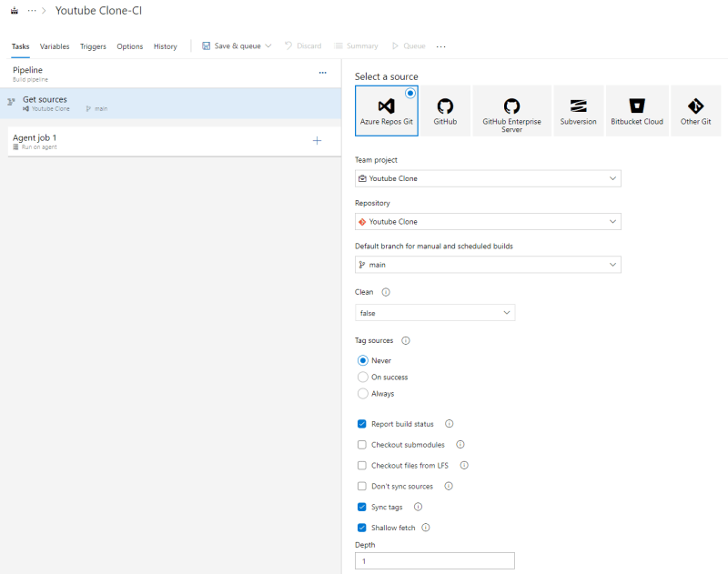The image size is (728, 574).
Task: Click the Discard label
Action: point(308,46)
